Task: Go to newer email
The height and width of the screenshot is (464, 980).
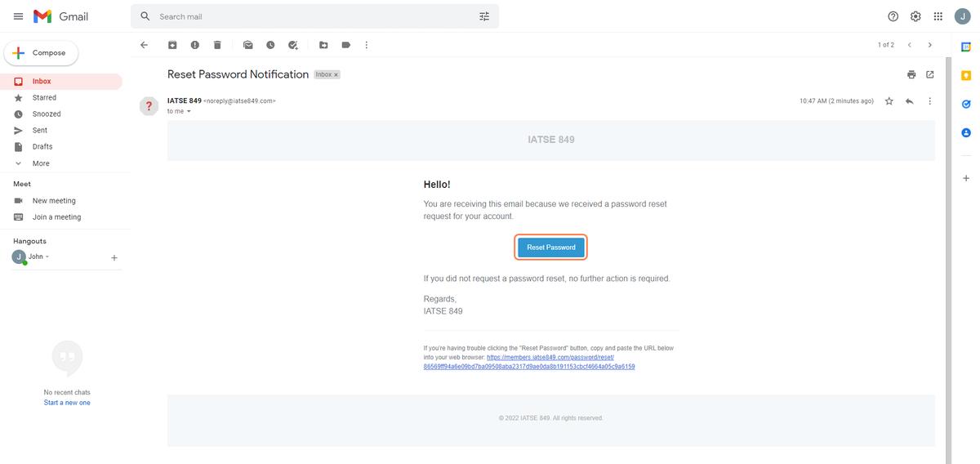Action: (x=909, y=45)
